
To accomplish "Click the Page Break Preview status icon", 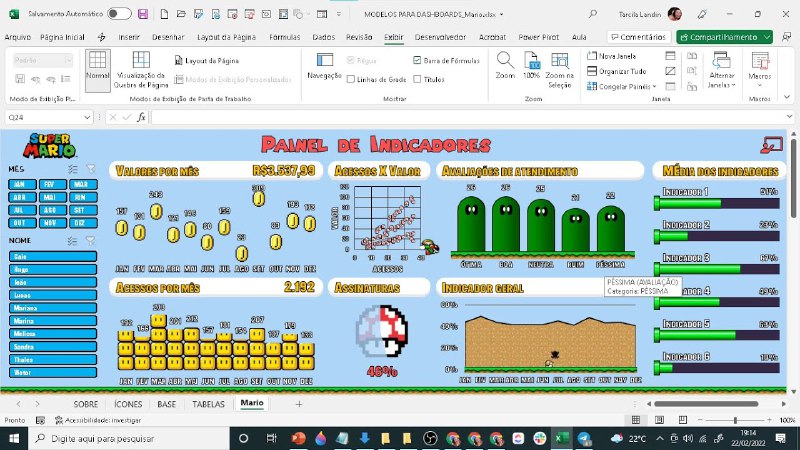I will 683,420.
